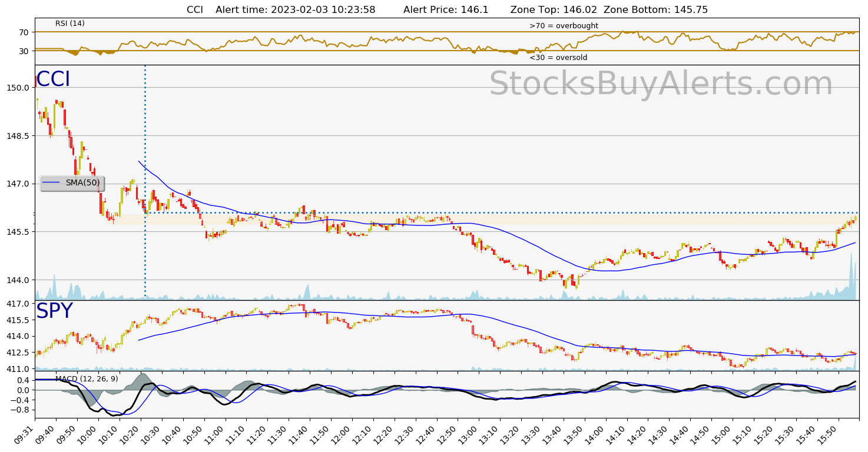Click the '<30 = oversold' annotation

pyautogui.click(x=558, y=58)
